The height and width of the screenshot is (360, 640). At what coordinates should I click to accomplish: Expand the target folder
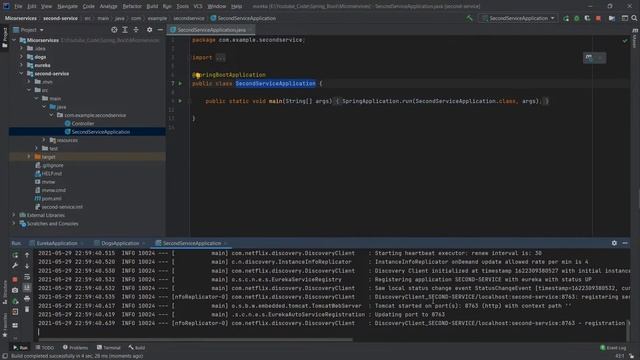tap(29, 157)
